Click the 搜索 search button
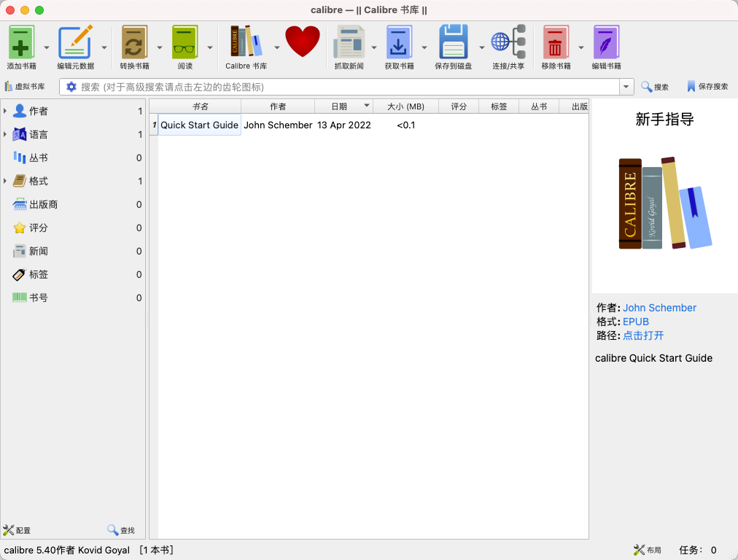The height and width of the screenshot is (560, 738). pyautogui.click(x=655, y=87)
